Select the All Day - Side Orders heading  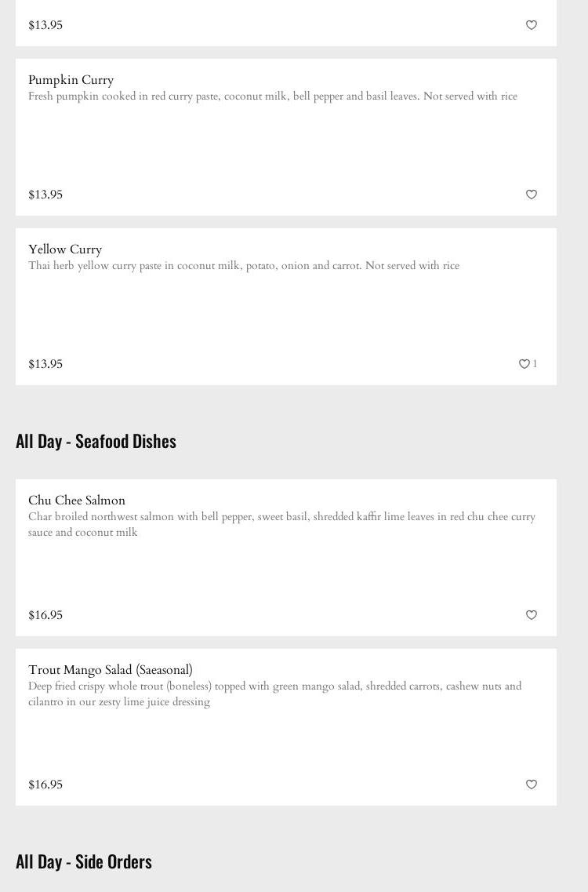point(84,861)
